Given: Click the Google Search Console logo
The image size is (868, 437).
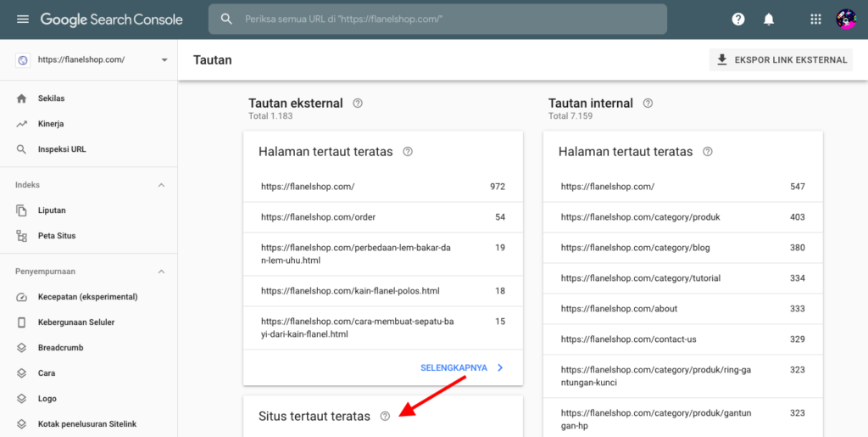Looking at the screenshot, I should 111,20.
